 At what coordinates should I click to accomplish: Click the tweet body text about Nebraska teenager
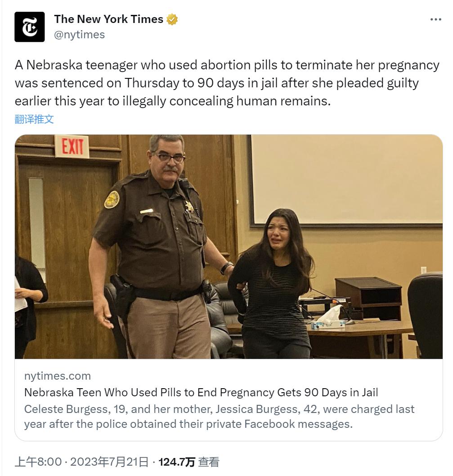pos(227,83)
